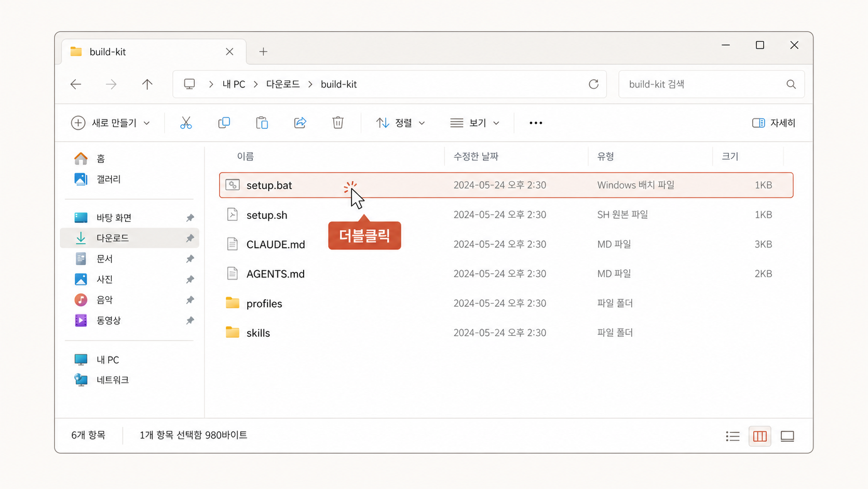The width and height of the screenshot is (868, 489).
Task: Click 다운로드 in the address breadcrumb
Action: point(283,84)
